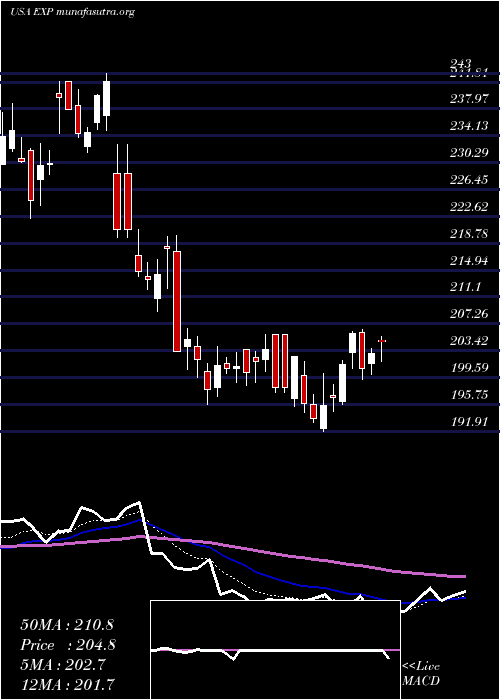Click inside the Live MACD inset chart
Viewport: 500px width, 700px height.
click(275, 650)
